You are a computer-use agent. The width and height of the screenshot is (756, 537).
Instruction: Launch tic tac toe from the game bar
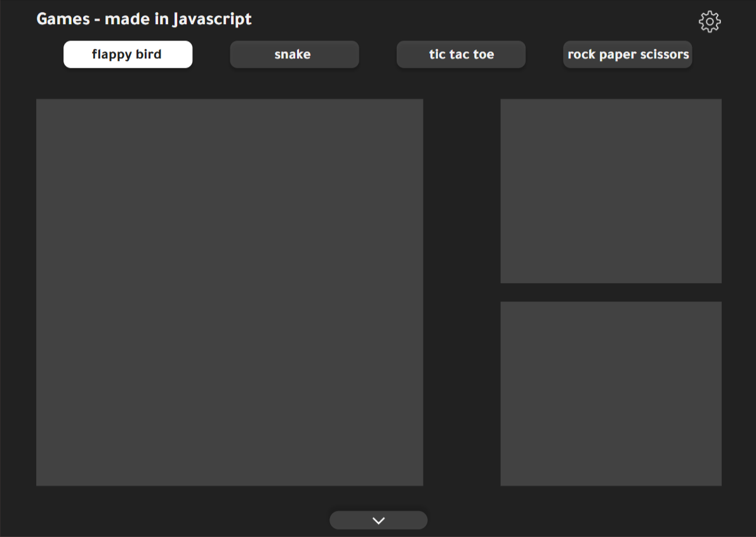point(461,55)
